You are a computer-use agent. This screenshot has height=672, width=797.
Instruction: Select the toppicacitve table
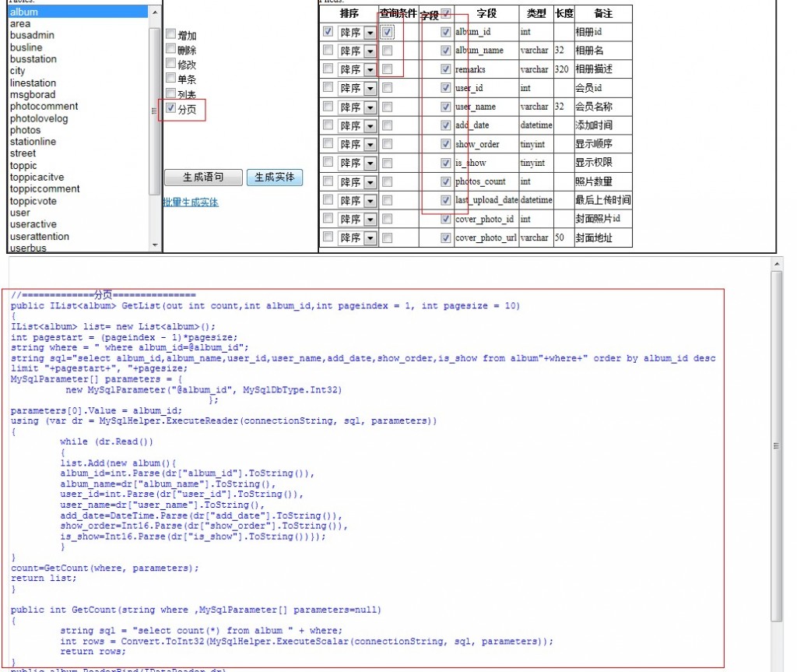pos(78,177)
